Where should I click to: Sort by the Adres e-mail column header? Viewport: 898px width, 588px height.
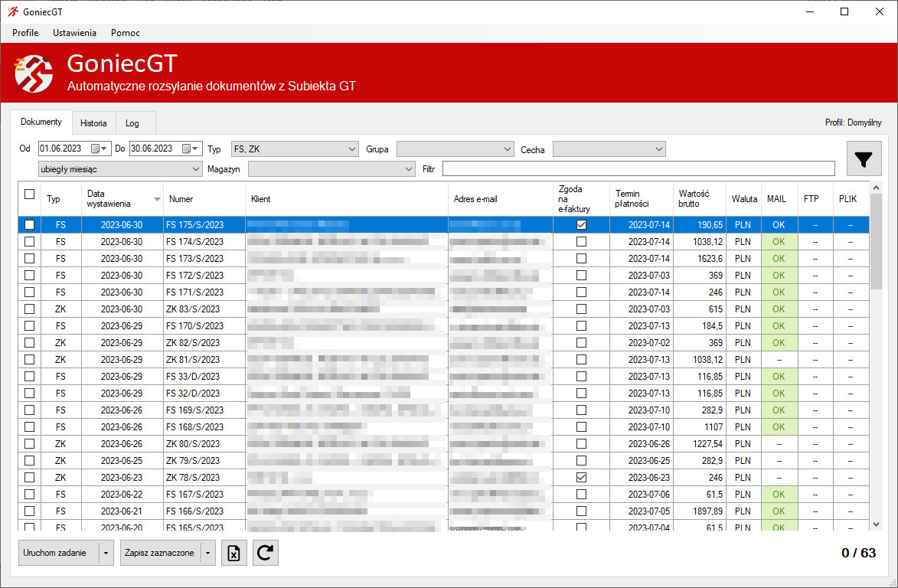501,199
